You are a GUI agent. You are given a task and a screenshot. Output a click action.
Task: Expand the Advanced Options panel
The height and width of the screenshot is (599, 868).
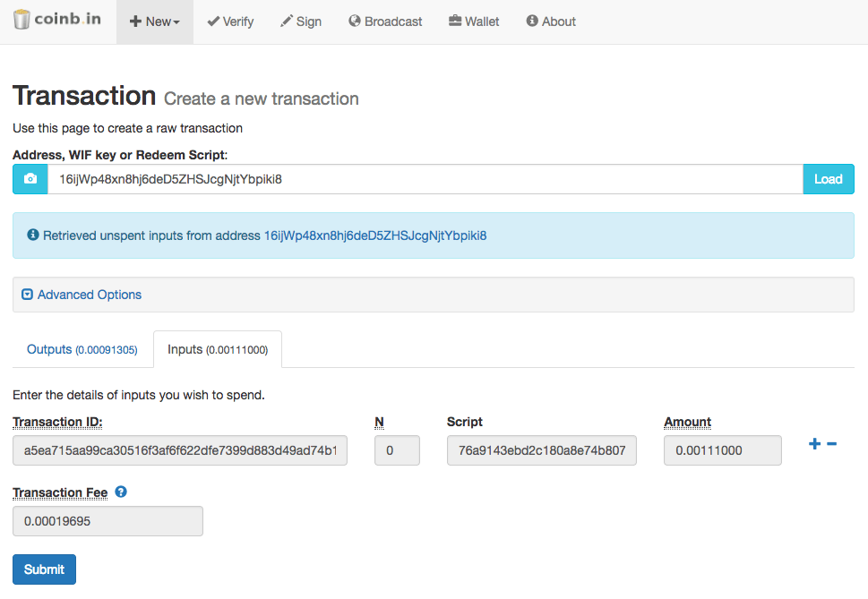(82, 295)
